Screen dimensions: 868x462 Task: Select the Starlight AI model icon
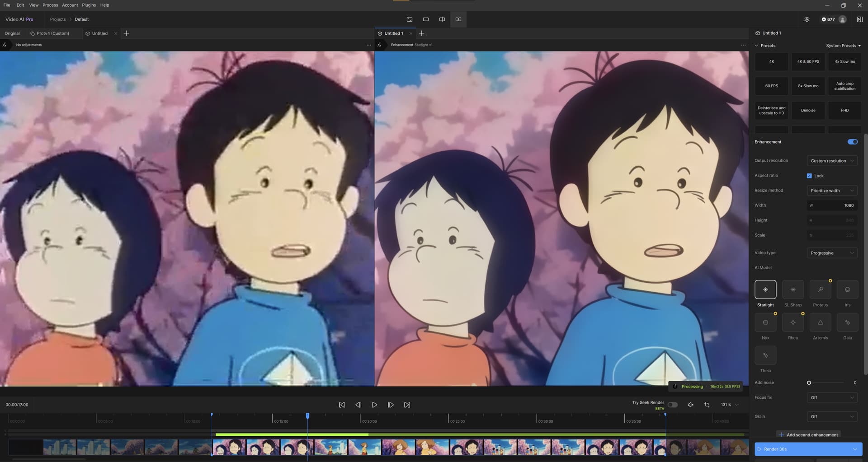(765, 289)
